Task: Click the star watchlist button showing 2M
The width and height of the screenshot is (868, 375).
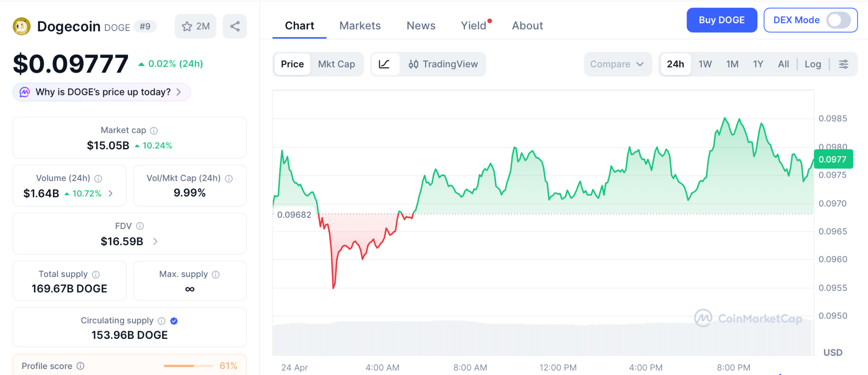Action: point(195,26)
